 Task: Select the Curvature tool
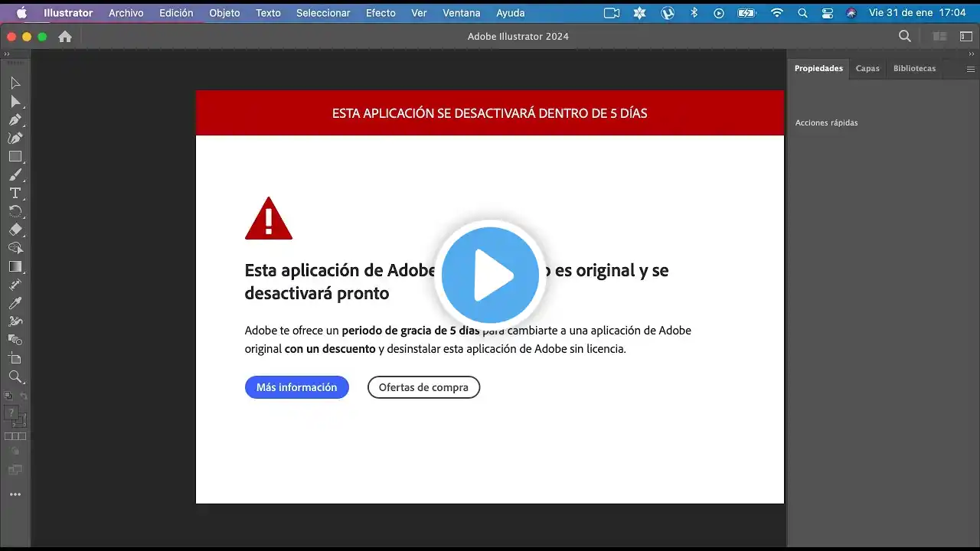[15, 138]
